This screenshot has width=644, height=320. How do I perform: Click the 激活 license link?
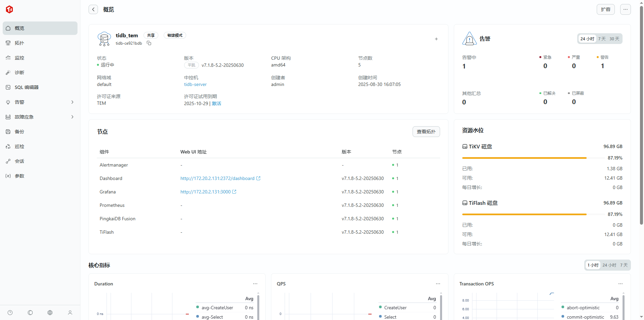click(x=216, y=103)
